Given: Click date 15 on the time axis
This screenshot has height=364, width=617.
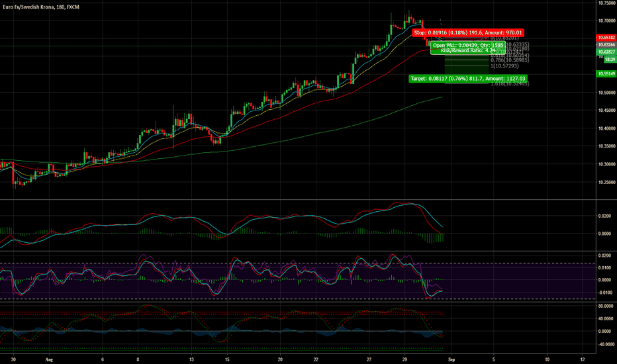Looking at the screenshot, I should pyautogui.click(x=227, y=359).
